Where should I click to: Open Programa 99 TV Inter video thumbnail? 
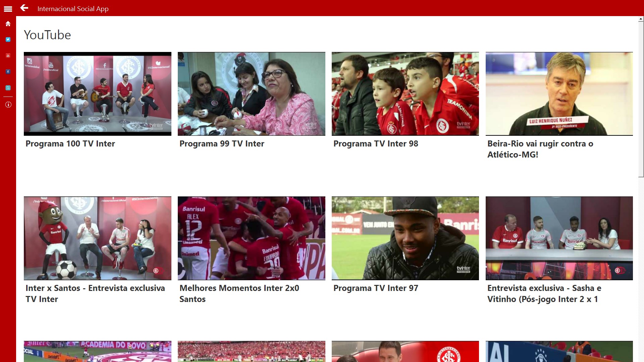click(251, 94)
